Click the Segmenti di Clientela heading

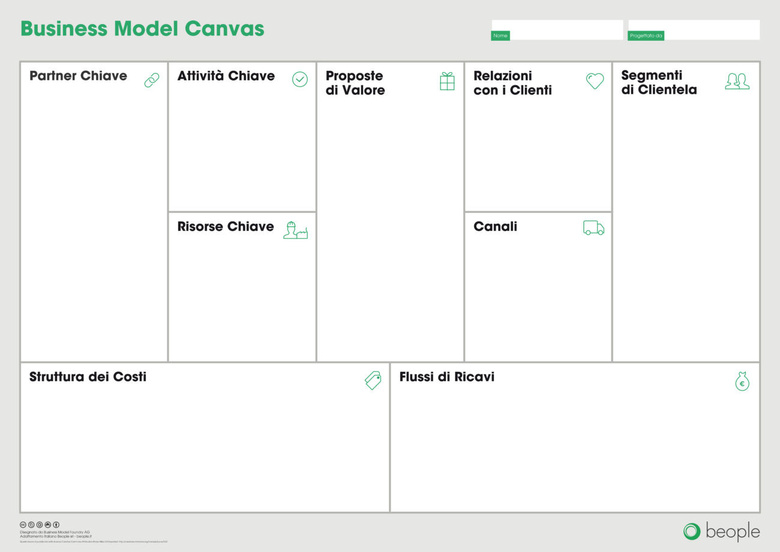[659, 83]
